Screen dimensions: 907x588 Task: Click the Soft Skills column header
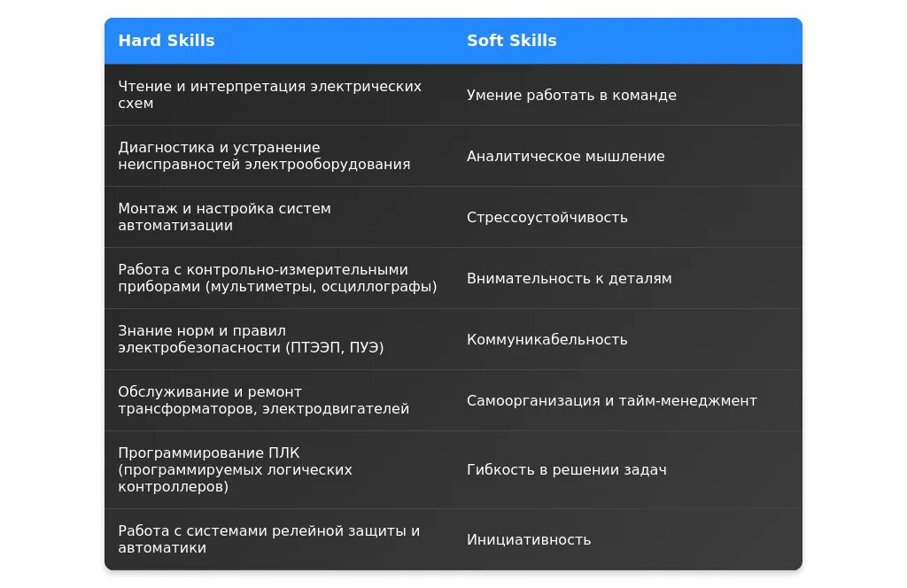point(512,41)
